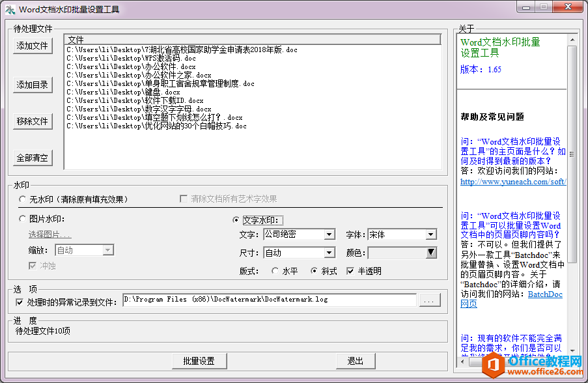Click the about panel scroll down arrow
588x383 pixels.
[572, 350]
